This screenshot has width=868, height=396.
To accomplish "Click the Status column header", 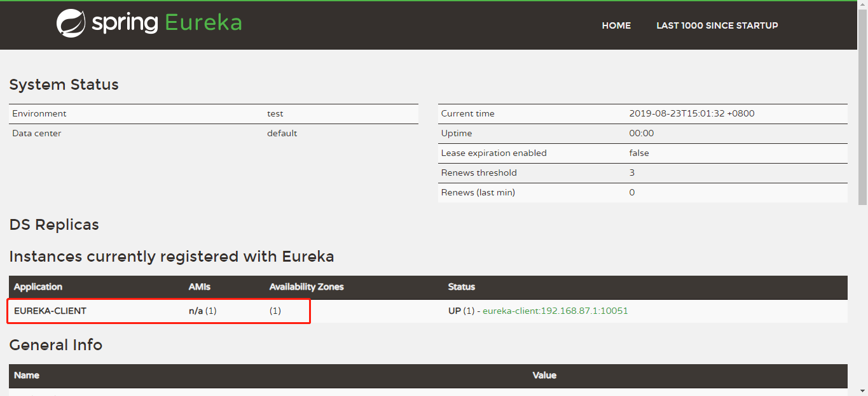I will point(462,286).
